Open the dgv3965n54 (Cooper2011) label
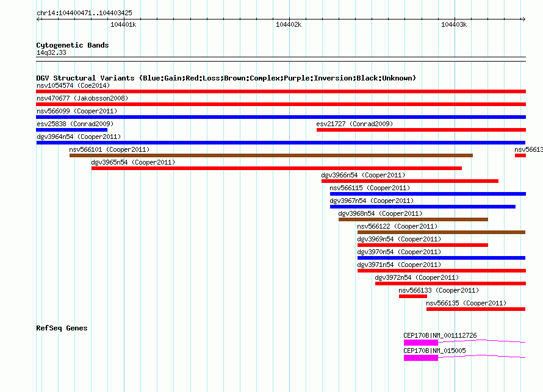Image resolution: width=543 pixels, height=392 pixels. click(134, 162)
